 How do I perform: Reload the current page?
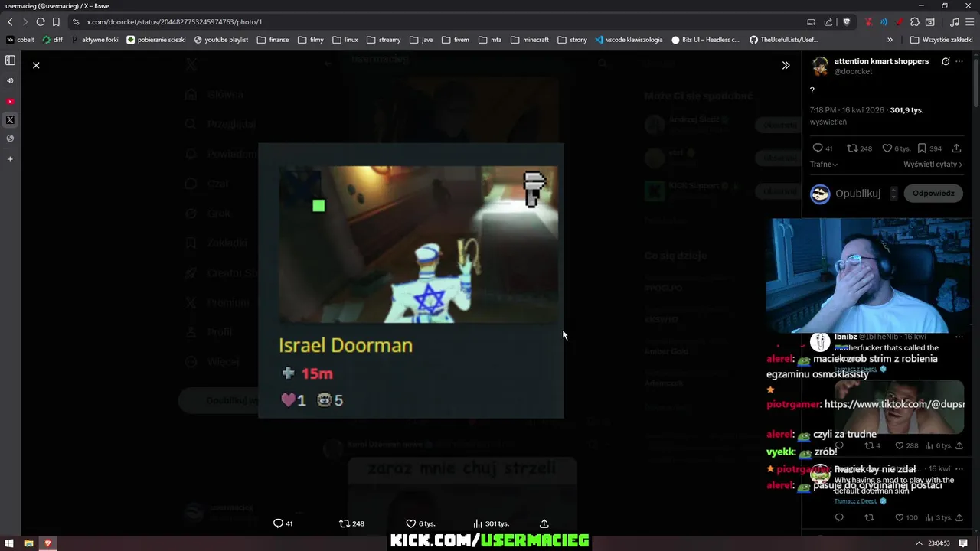41,22
